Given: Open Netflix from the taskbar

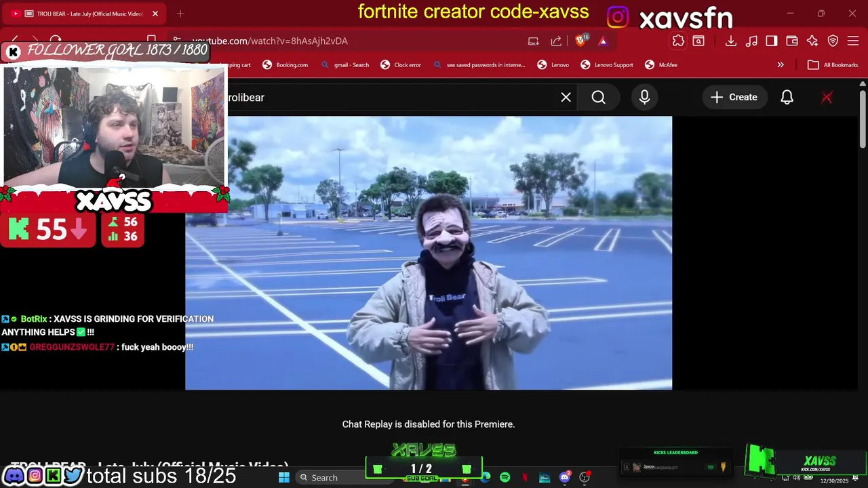Looking at the screenshot, I should click(x=525, y=477).
